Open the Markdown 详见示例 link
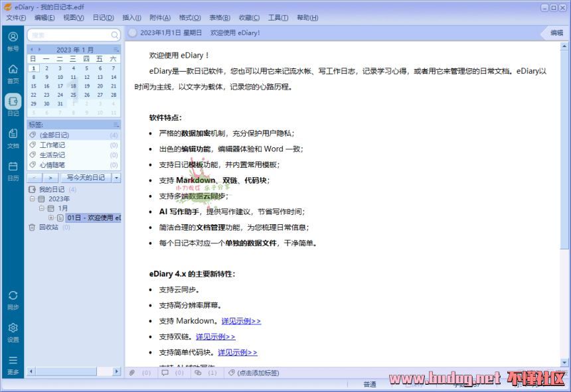 pos(241,321)
